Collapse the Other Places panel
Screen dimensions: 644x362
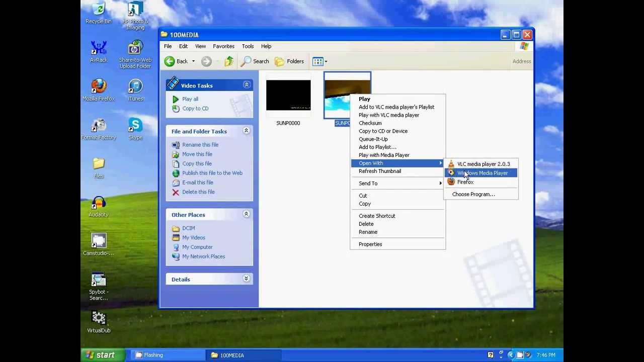[x=247, y=214]
